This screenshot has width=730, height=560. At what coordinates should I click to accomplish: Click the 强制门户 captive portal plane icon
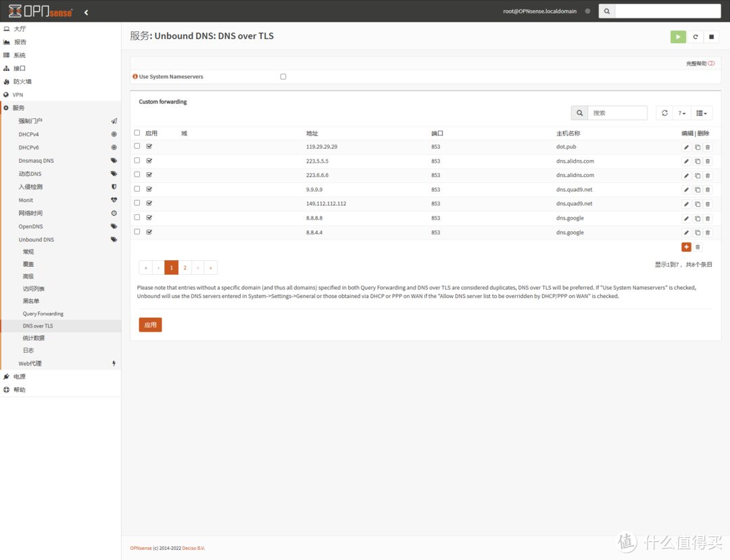114,121
